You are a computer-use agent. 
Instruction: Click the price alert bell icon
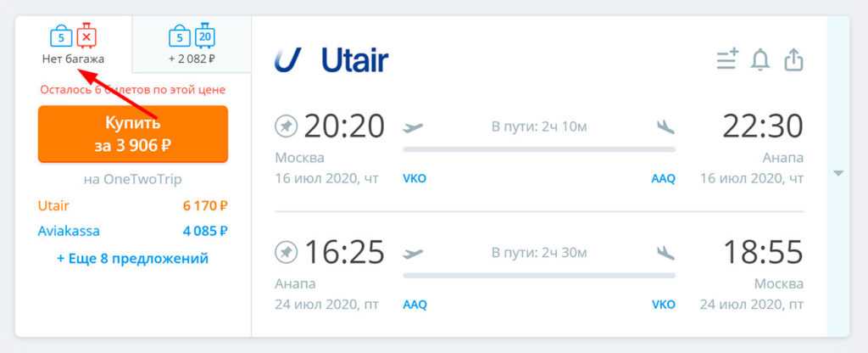(760, 59)
